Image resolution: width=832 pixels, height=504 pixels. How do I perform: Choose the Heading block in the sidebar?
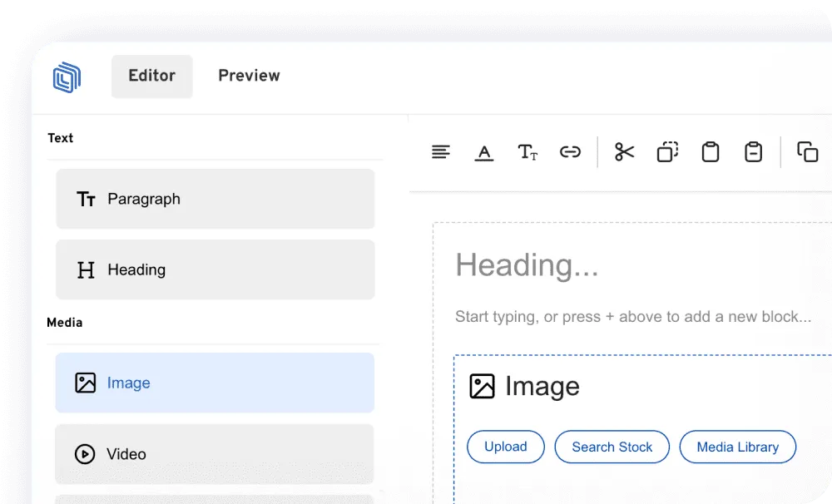click(215, 269)
